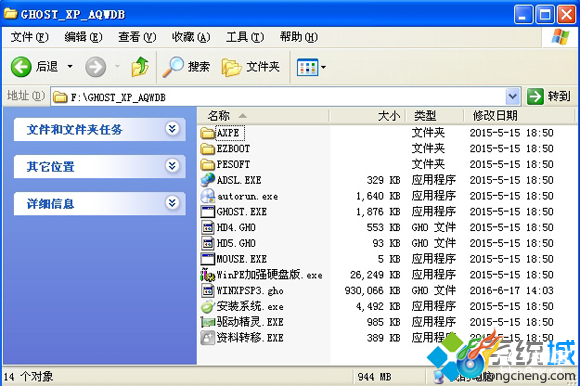Click the Back arrow icon
This screenshot has width=580, height=386.
[21, 67]
